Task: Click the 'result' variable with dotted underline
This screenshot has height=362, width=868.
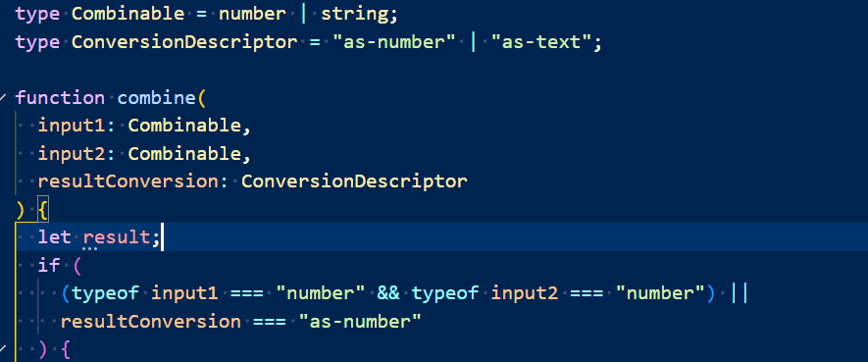Action: pyautogui.click(x=117, y=237)
